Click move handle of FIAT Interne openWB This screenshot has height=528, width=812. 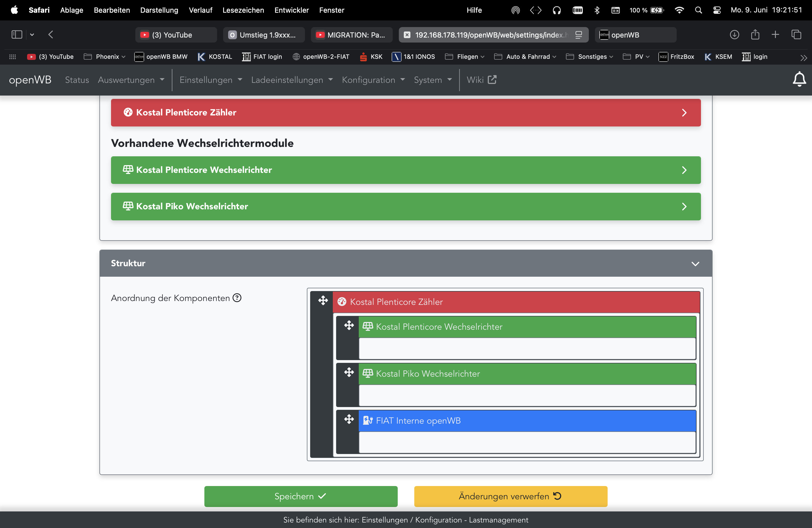pyautogui.click(x=349, y=419)
